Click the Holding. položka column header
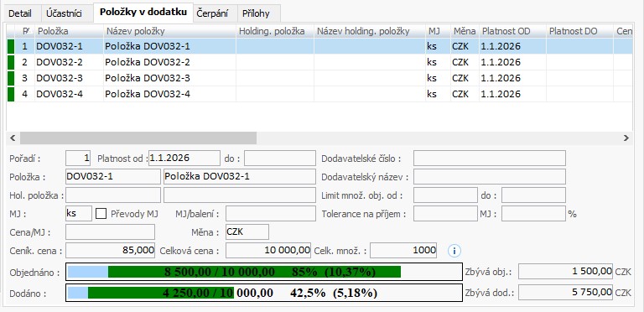The image size is (644, 312). 275,31
